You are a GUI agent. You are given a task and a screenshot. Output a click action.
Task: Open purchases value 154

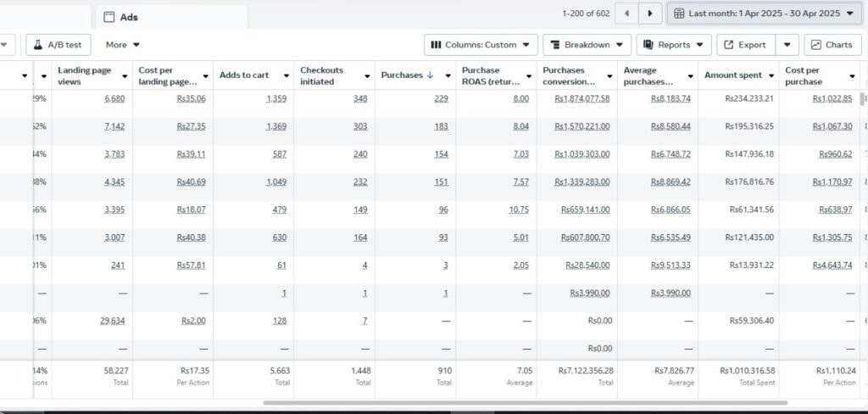coord(441,154)
